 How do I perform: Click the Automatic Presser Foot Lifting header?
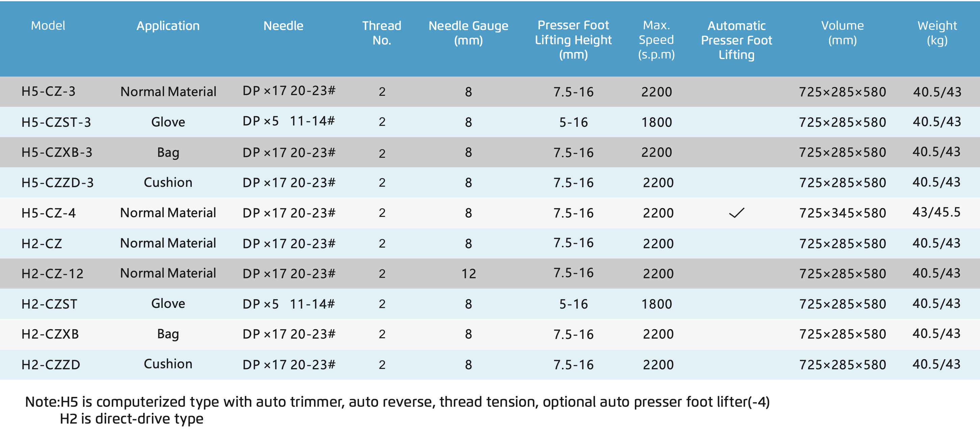737,40
